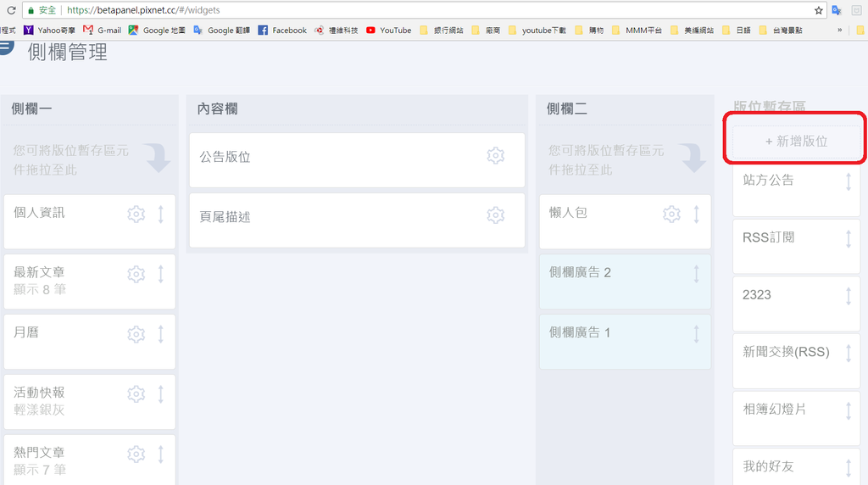Select the 公告版位 card
Image resolution: width=868 pixels, height=485 pixels.
pyautogui.click(x=357, y=160)
